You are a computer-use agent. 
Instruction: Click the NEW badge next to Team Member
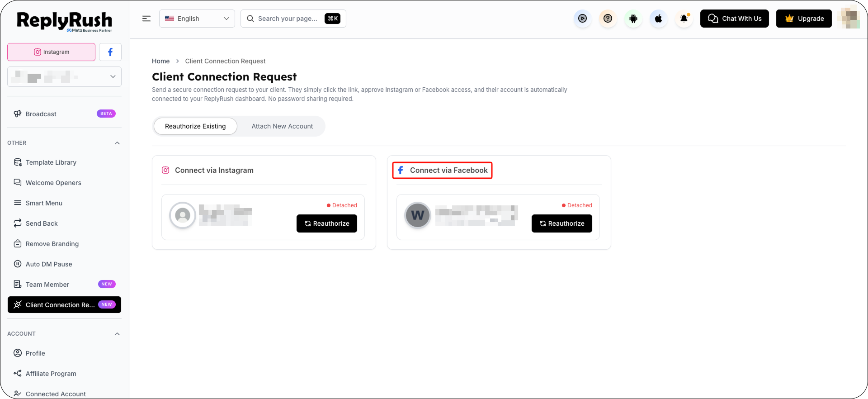point(107,284)
